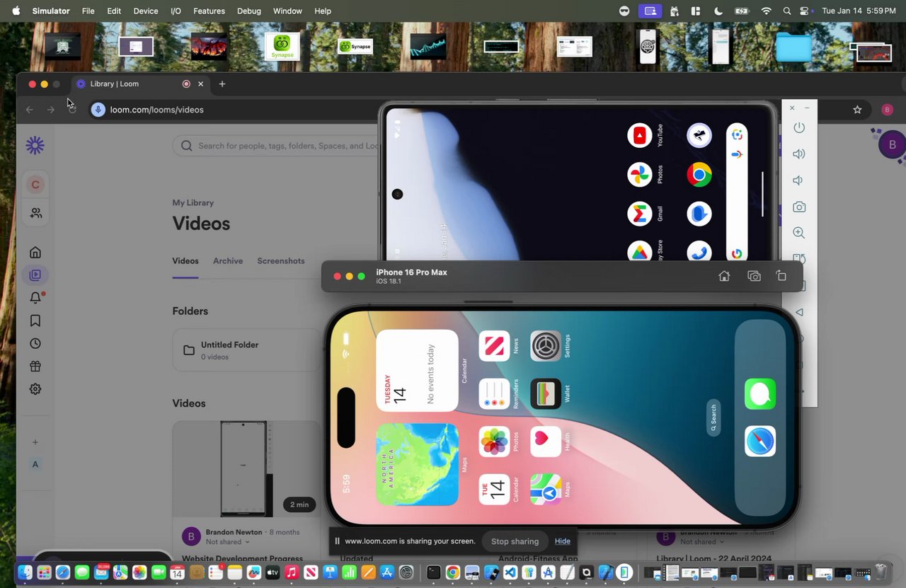
Task: Click the Stop sharing button
Action: click(515, 541)
